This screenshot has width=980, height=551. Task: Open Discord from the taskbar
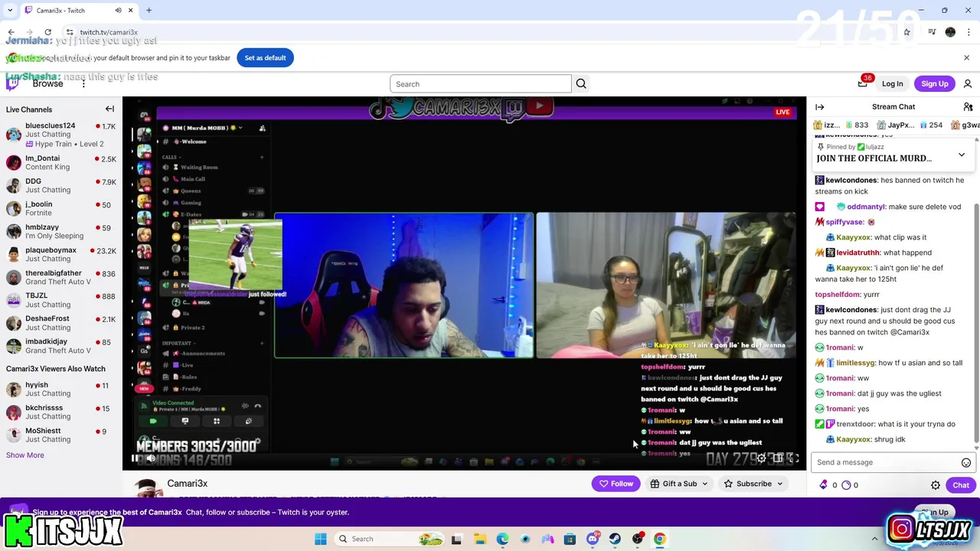point(593,539)
